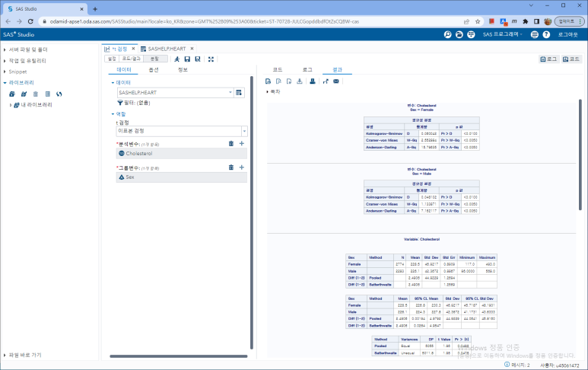
Task: Download results as HTML file icon
Action: (268, 81)
